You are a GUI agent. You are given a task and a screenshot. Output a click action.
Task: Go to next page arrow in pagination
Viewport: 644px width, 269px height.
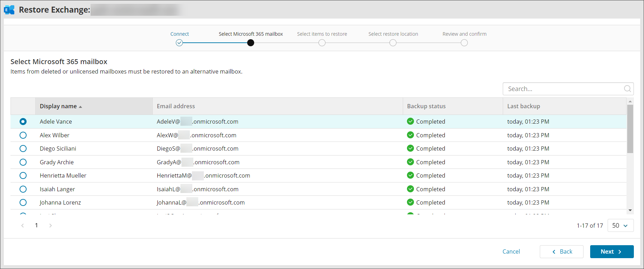51,226
